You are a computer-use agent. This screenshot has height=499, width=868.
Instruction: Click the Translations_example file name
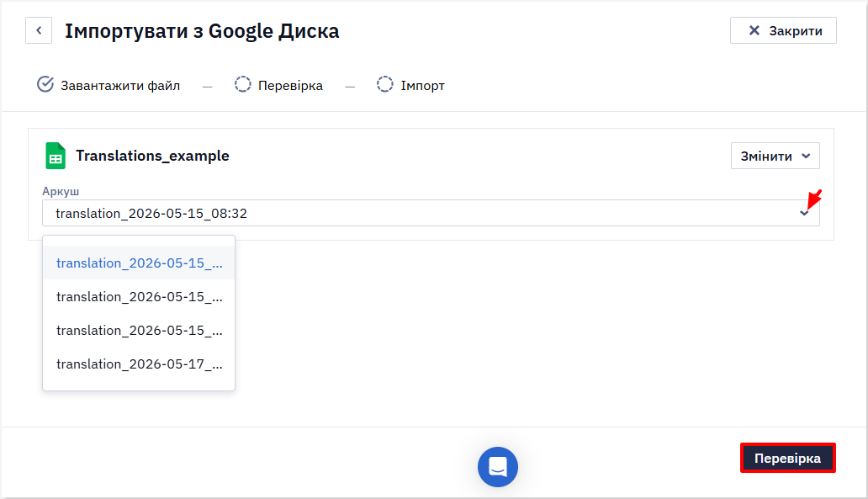[x=152, y=156]
